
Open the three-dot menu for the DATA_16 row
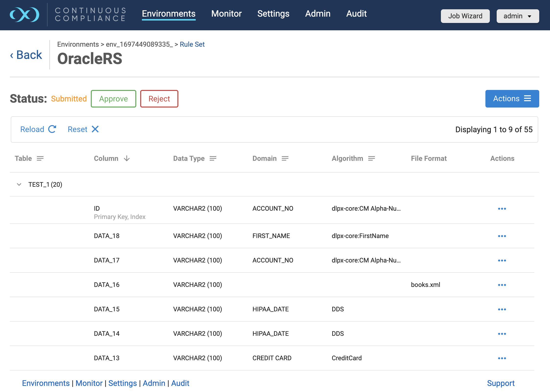(x=502, y=285)
